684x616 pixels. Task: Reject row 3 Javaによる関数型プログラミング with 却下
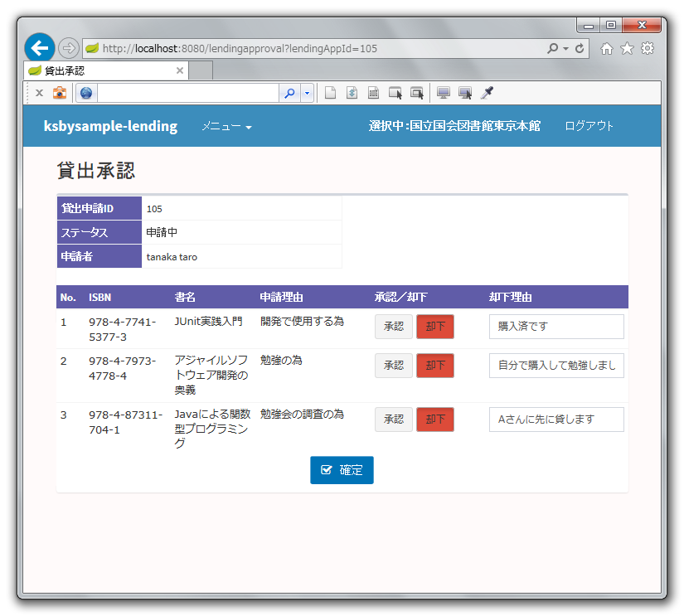pos(435,420)
